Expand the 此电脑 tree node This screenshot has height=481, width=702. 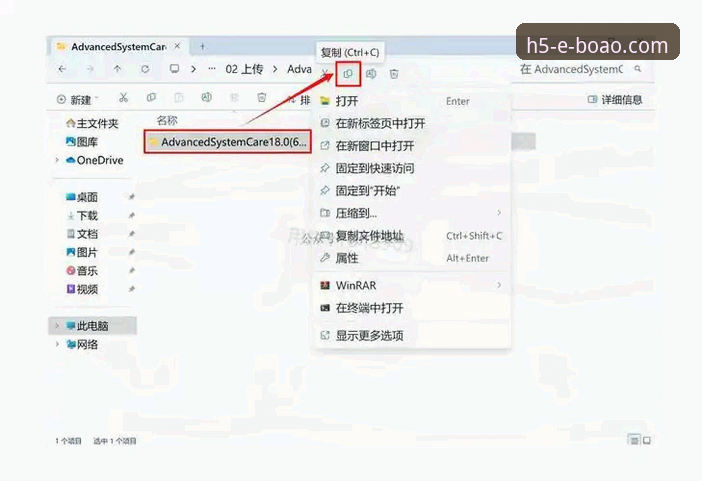[57, 326]
